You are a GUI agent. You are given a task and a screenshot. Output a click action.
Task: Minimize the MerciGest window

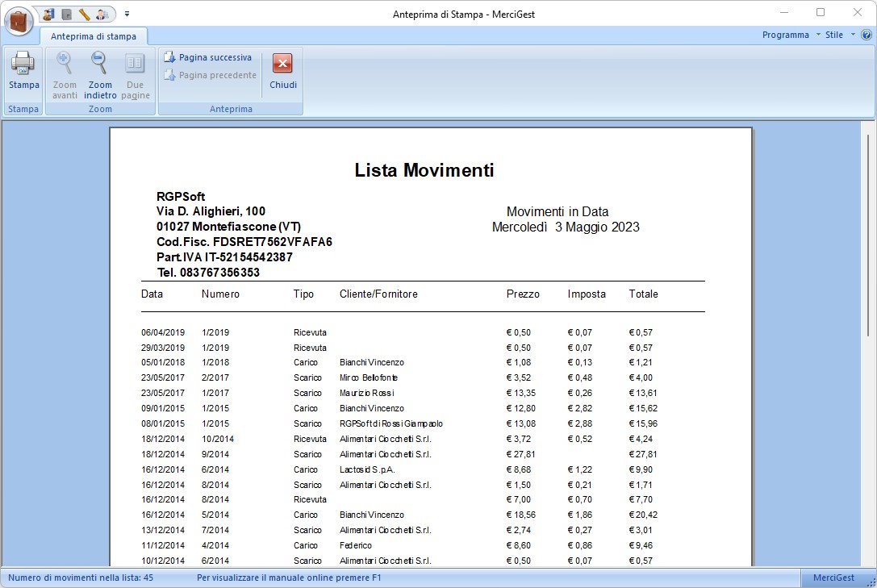click(x=784, y=12)
